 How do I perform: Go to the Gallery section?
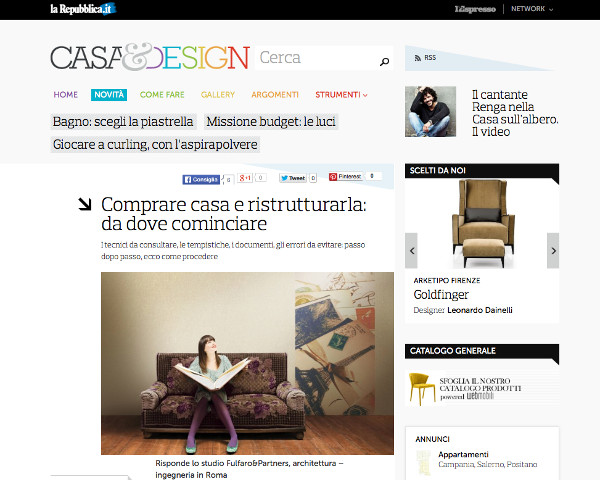[x=218, y=95]
